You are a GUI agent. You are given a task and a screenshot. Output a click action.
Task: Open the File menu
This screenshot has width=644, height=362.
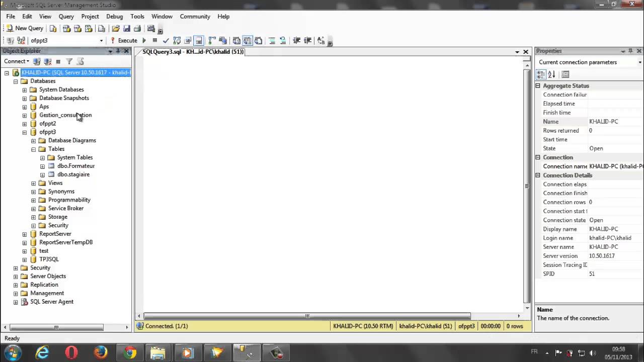[11, 17]
